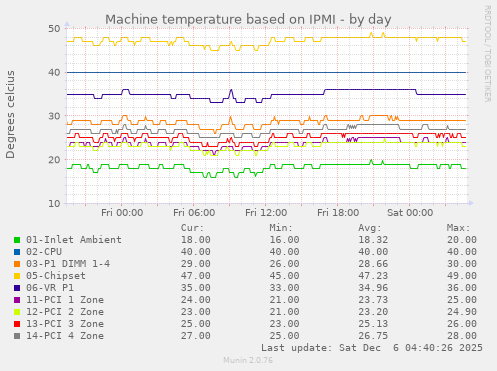
Task: Click the orange 03-P1 DIMM 1-4 legend swatch
Action: point(17,264)
